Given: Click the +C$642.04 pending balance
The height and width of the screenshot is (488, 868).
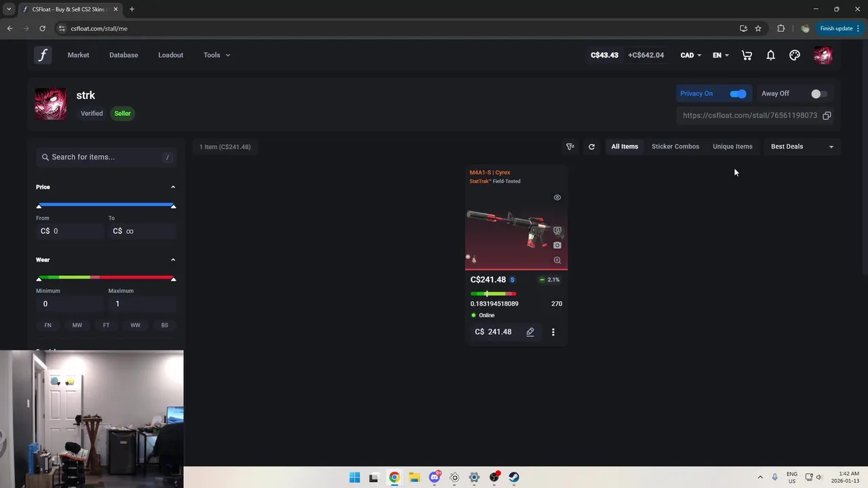Looking at the screenshot, I should [646, 55].
